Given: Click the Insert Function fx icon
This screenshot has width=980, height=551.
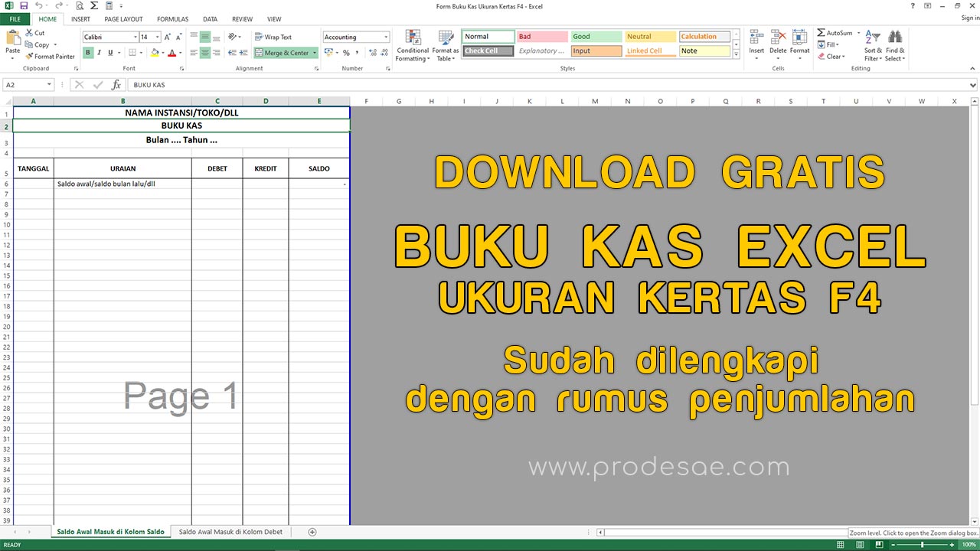Looking at the screenshot, I should [x=116, y=85].
